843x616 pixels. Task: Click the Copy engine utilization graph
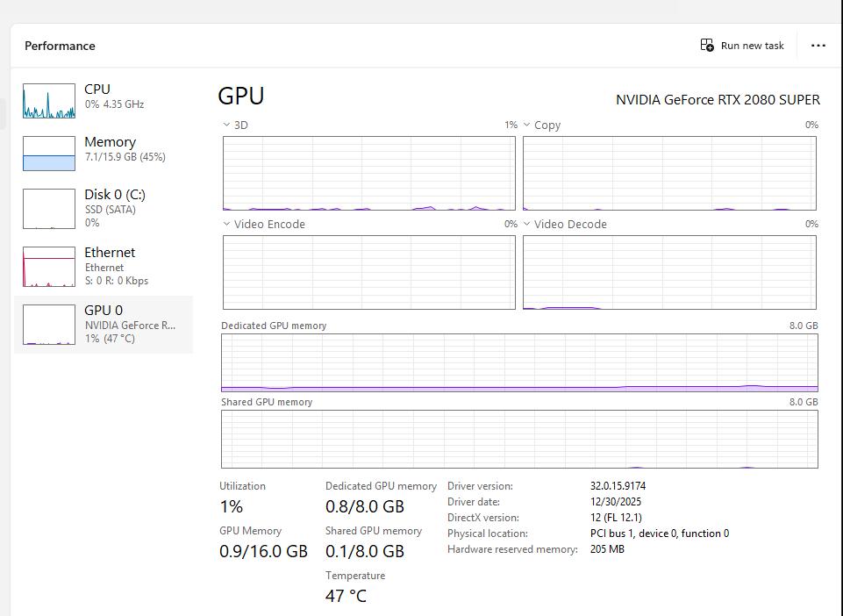tap(669, 173)
